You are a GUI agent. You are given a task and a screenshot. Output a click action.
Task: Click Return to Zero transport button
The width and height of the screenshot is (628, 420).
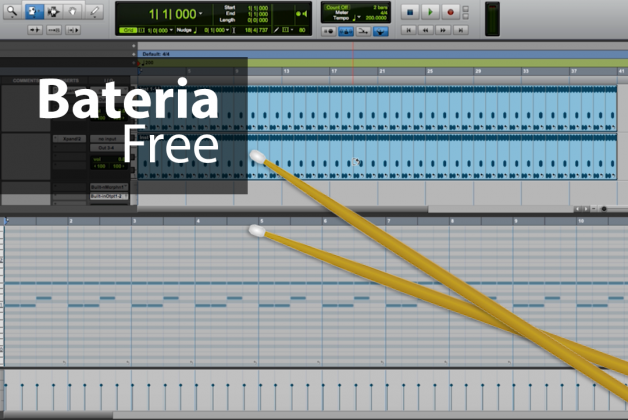pyautogui.click(x=409, y=30)
